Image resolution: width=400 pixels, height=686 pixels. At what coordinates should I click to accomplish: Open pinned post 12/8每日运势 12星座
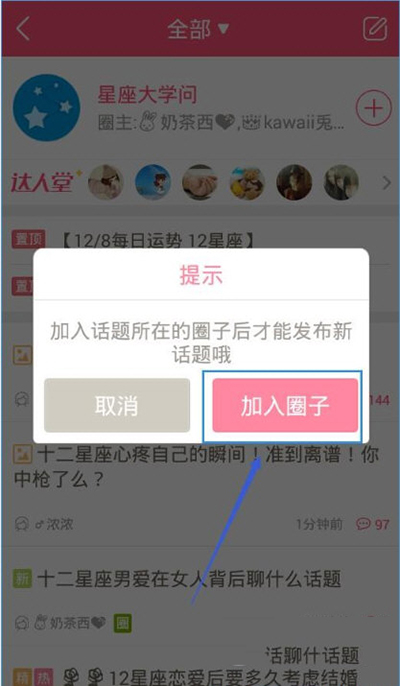point(158,242)
